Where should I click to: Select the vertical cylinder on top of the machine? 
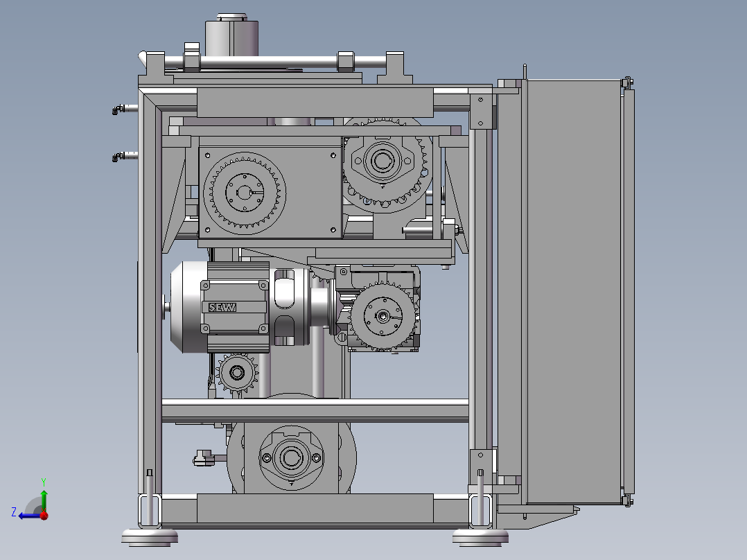click(231, 37)
